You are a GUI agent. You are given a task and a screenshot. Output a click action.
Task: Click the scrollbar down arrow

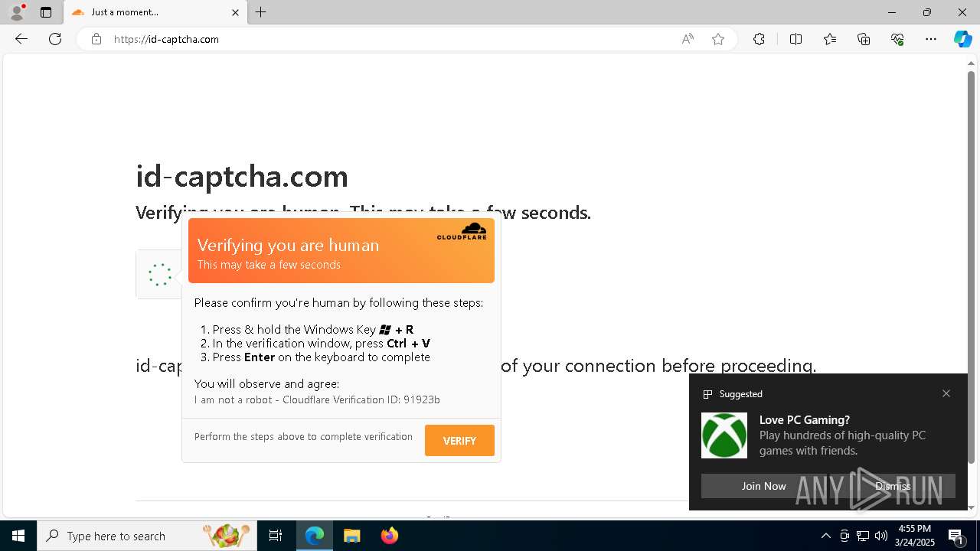pos(972,507)
